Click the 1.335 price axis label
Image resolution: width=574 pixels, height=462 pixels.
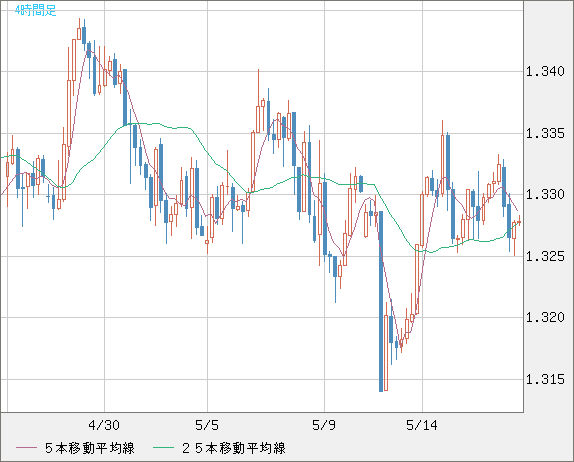click(545, 133)
